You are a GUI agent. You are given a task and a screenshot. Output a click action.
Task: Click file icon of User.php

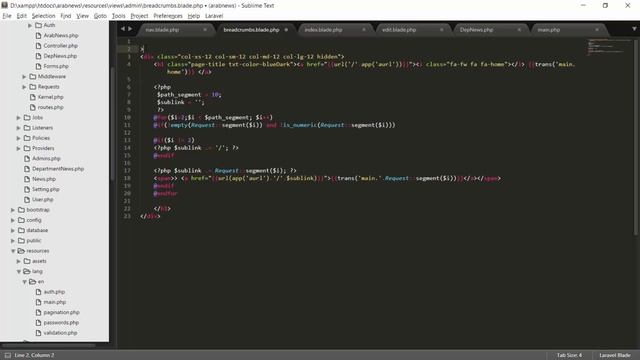[27, 200]
